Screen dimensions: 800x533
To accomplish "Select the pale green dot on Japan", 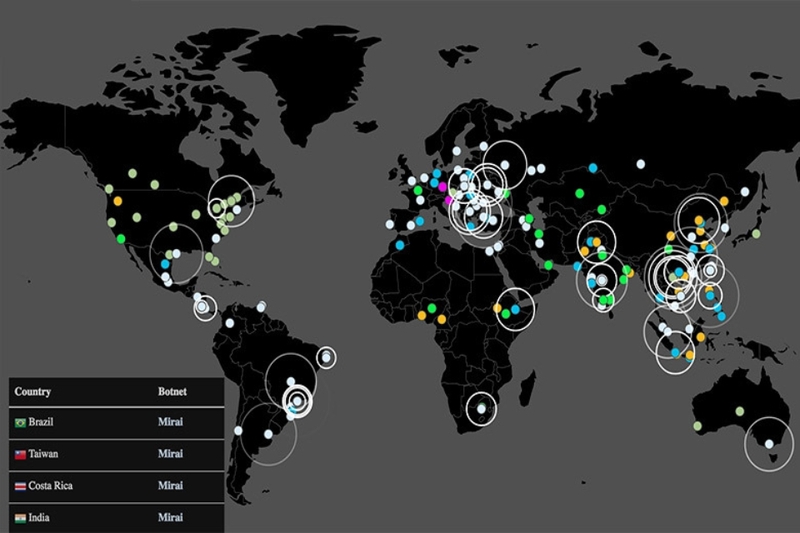I will tap(756, 234).
